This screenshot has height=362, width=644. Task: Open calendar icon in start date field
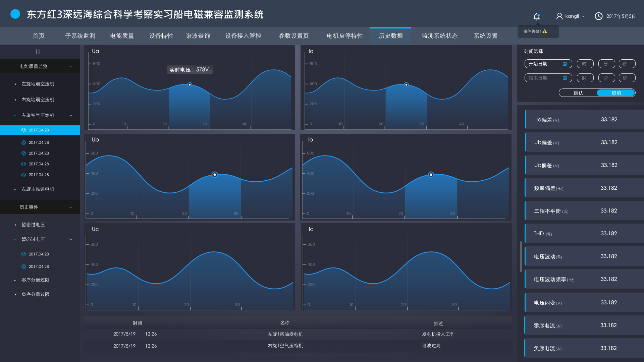click(x=565, y=64)
